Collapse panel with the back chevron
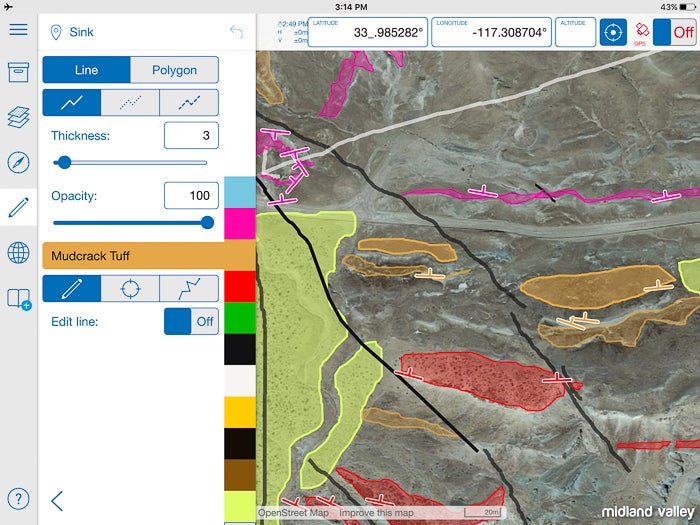 pyautogui.click(x=57, y=500)
